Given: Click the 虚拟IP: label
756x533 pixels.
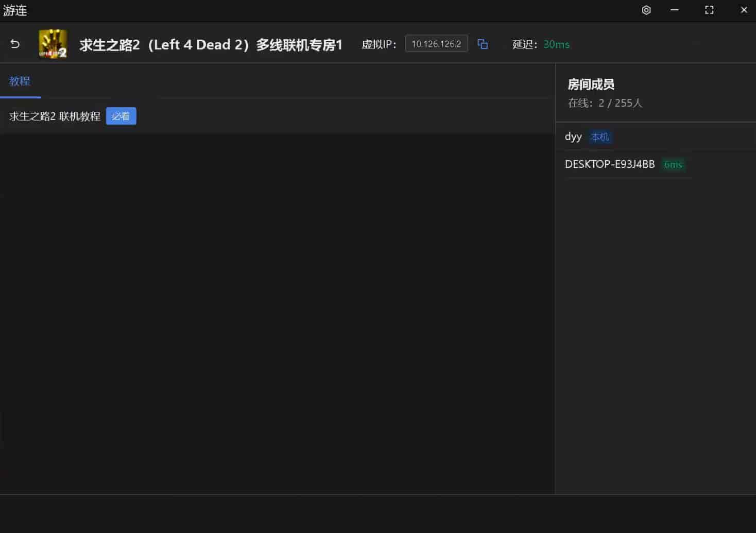Looking at the screenshot, I should coord(379,44).
